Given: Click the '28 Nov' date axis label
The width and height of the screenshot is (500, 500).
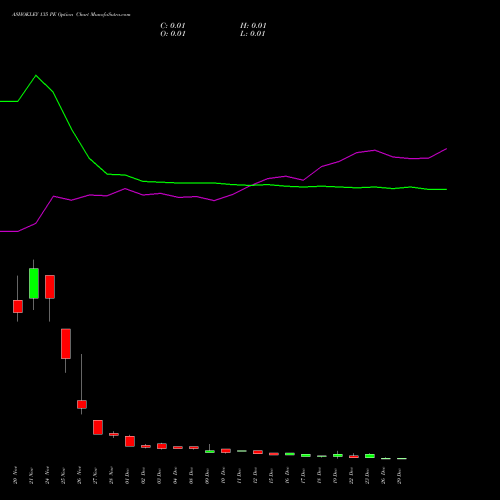Looking at the screenshot, I should pyautogui.click(x=111, y=475).
